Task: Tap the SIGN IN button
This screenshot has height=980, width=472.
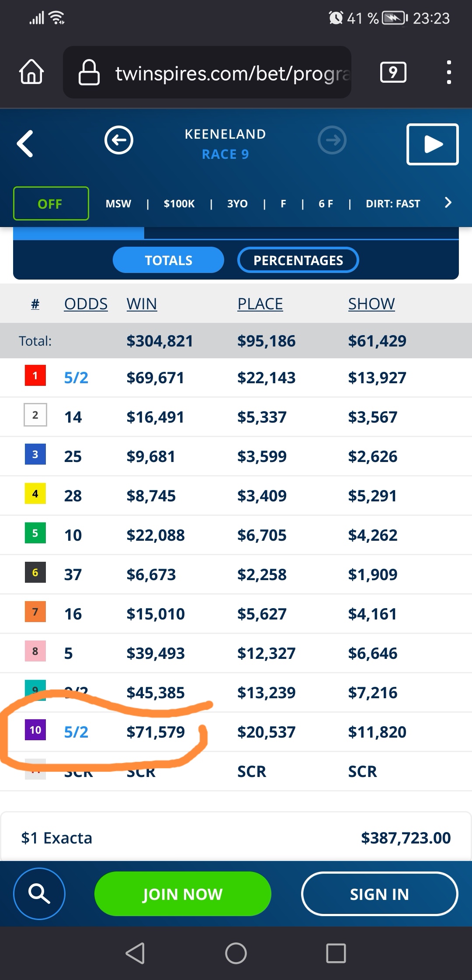Action: tap(379, 894)
